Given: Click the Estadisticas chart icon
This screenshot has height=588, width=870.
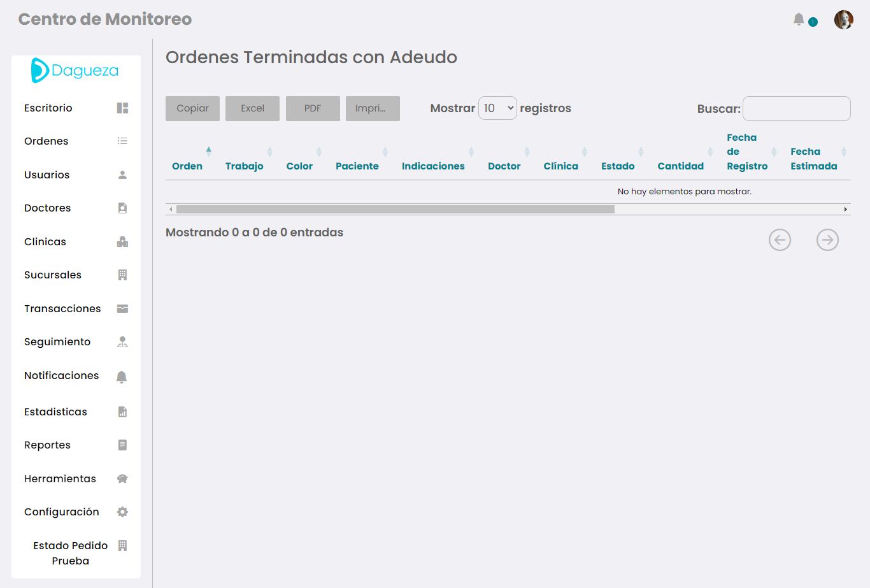Looking at the screenshot, I should pos(122,412).
